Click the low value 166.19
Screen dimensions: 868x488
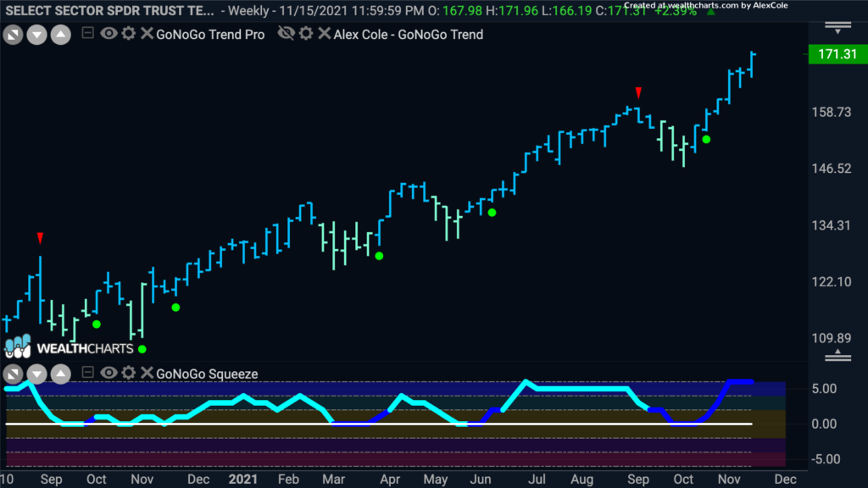tap(572, 11)
